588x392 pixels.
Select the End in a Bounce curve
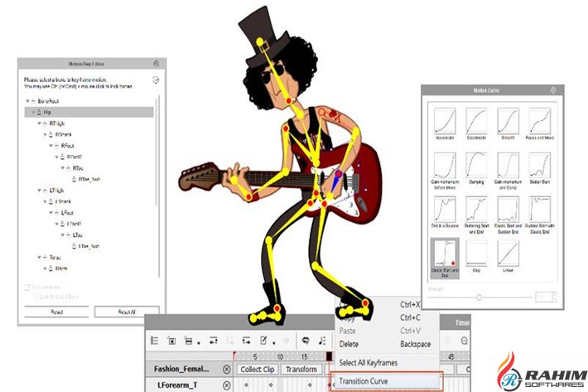445,212
